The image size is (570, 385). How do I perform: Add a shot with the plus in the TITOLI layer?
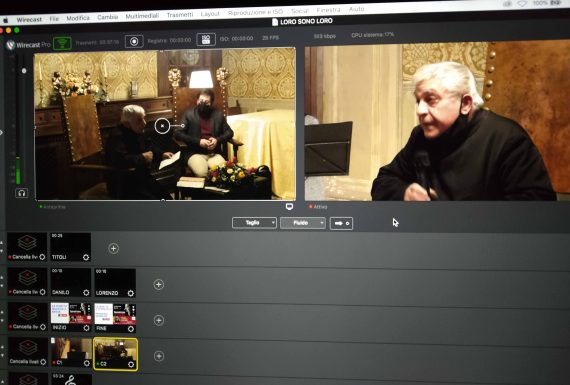[x=113, y=248]
